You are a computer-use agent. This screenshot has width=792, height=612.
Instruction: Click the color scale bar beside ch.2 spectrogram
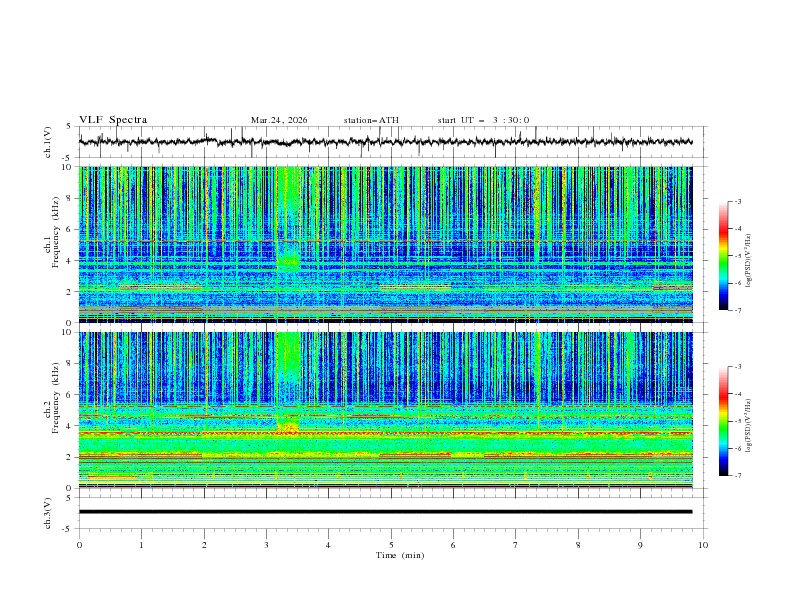723,421
